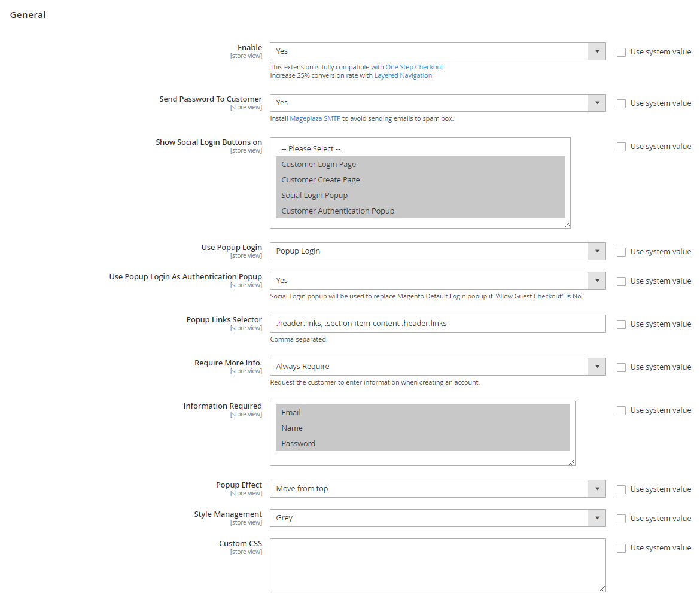Expand the Require More Info dropdown

[x=437, y=367]
